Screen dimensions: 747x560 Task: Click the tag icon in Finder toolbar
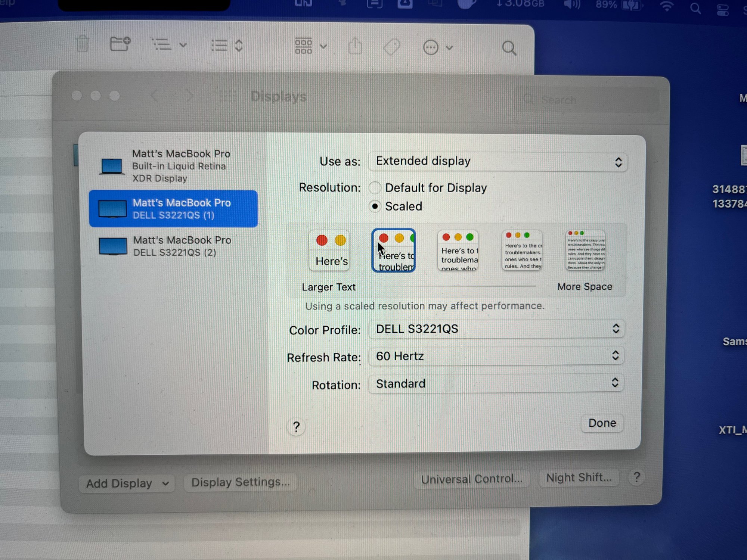point(391,47)
